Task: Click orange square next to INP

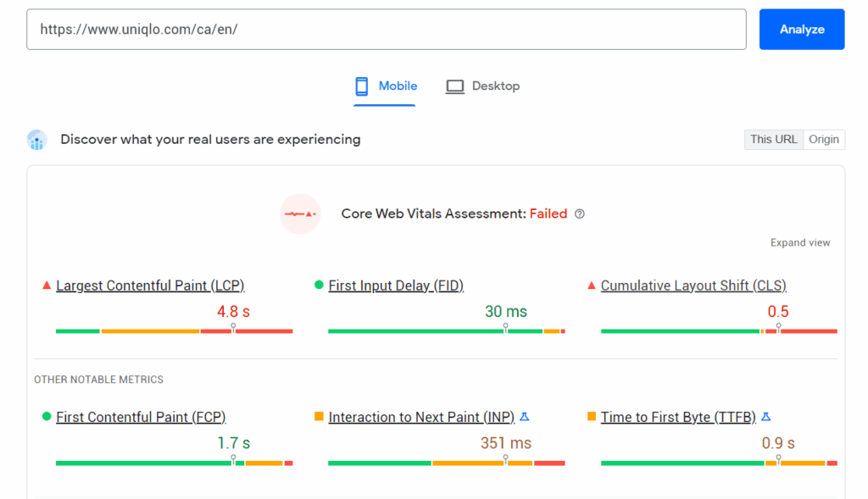Action: [x=319, y=417]
